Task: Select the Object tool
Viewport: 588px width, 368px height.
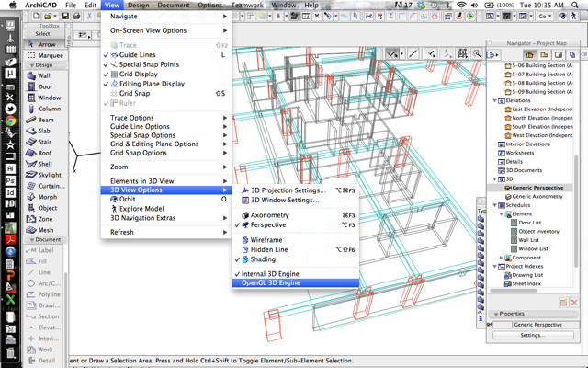Action: [45, 208]
